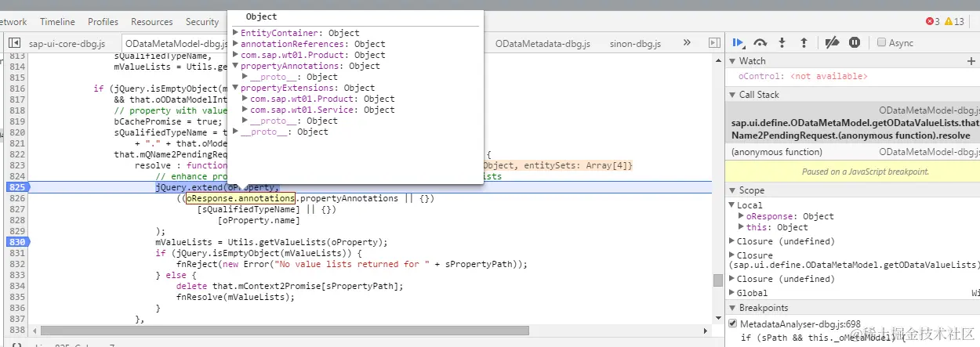This screenshot has width=980, height=347.
Task: Expand the Global scope group
Action: tap(733, 293)
